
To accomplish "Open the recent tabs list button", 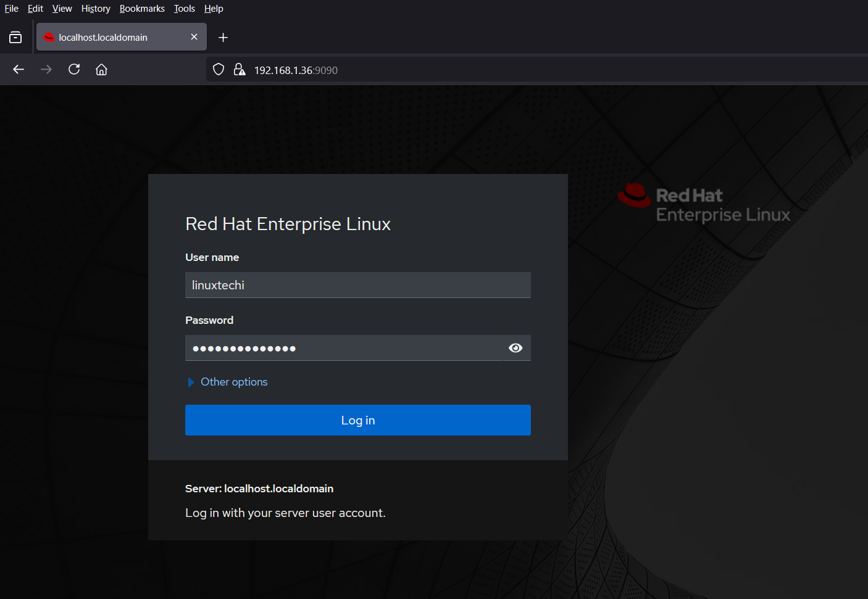I will click(x=15, y=38).
